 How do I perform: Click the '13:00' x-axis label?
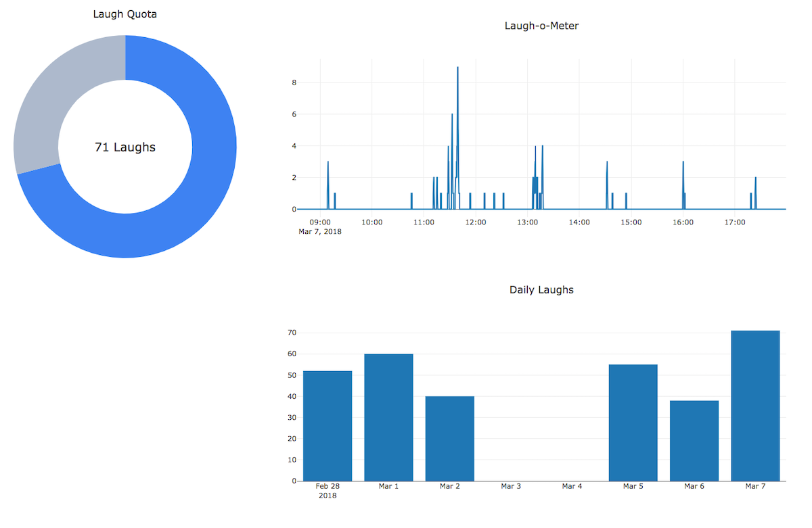point(527,222)
